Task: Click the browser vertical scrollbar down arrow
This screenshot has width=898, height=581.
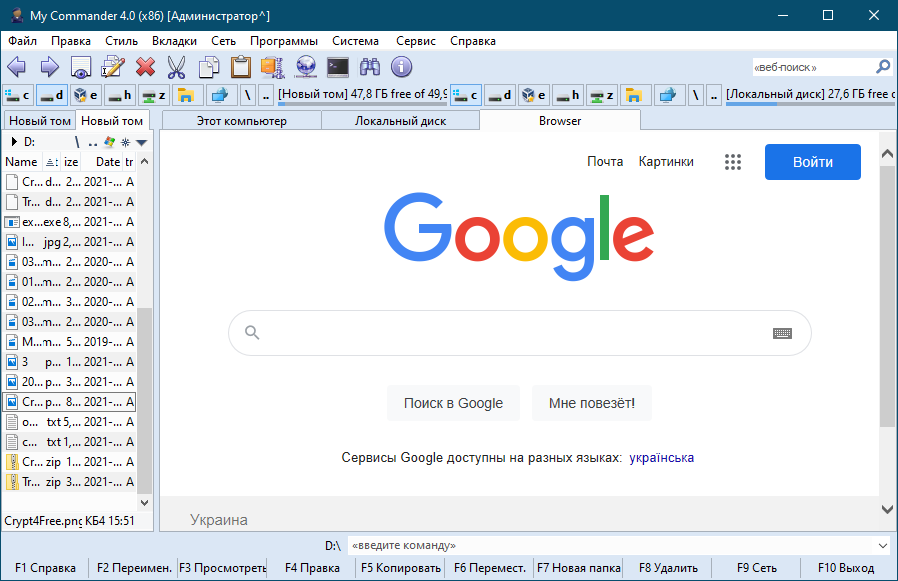Action: point(887,509)
